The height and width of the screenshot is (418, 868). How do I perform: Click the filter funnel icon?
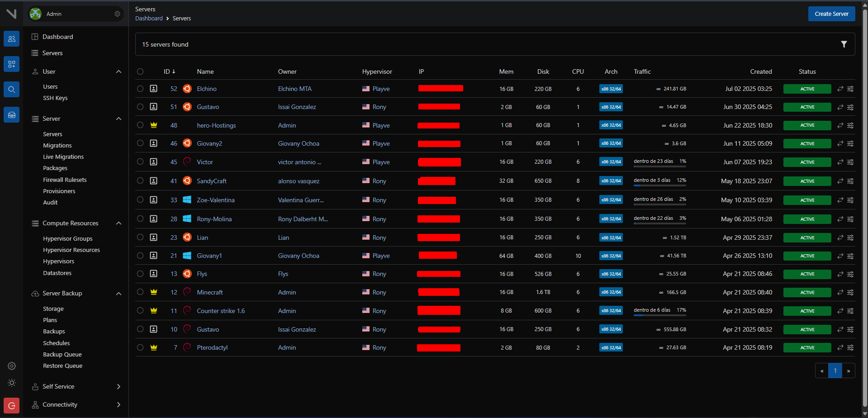pyautogui.click(x=844, y=44)
